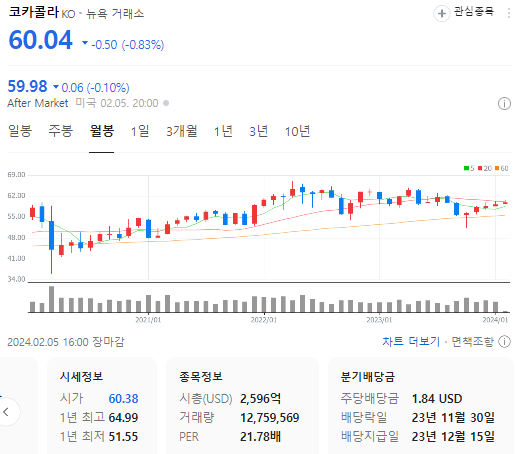Open the 차트 더보기 link

(411, 342)
